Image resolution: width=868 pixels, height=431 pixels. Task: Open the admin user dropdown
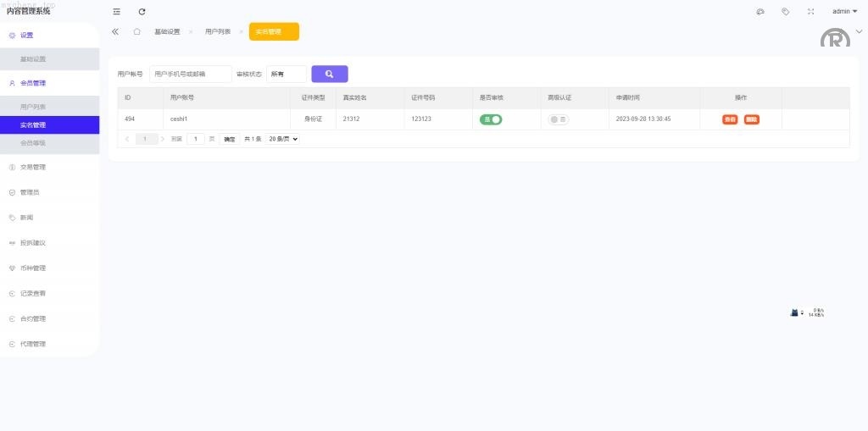(x=844, y=11)
